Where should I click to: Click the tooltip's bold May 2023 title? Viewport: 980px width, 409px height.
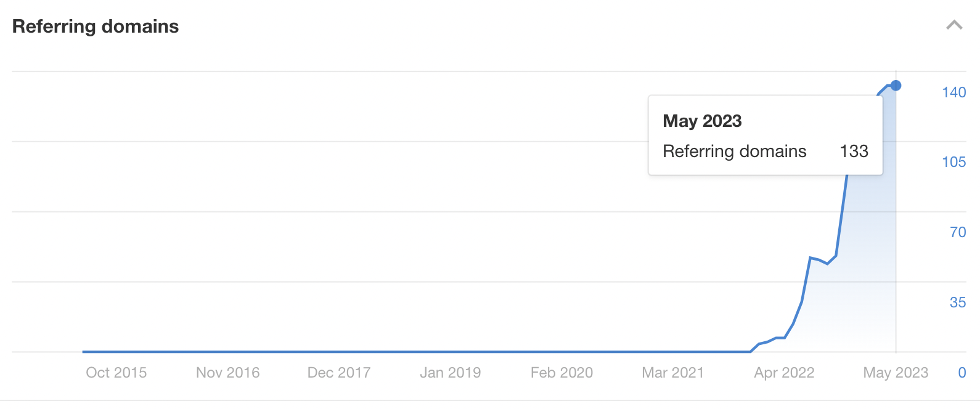[702, 121]
